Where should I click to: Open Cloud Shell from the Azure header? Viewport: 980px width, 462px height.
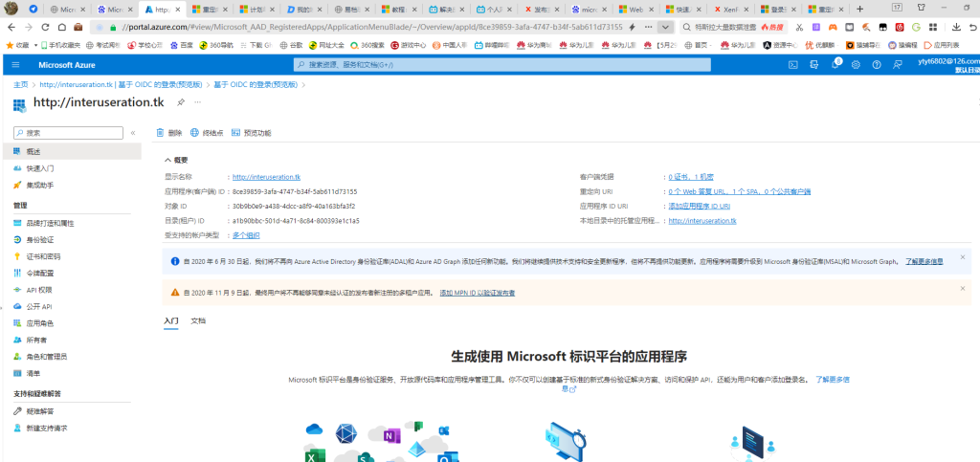point(792,64)
